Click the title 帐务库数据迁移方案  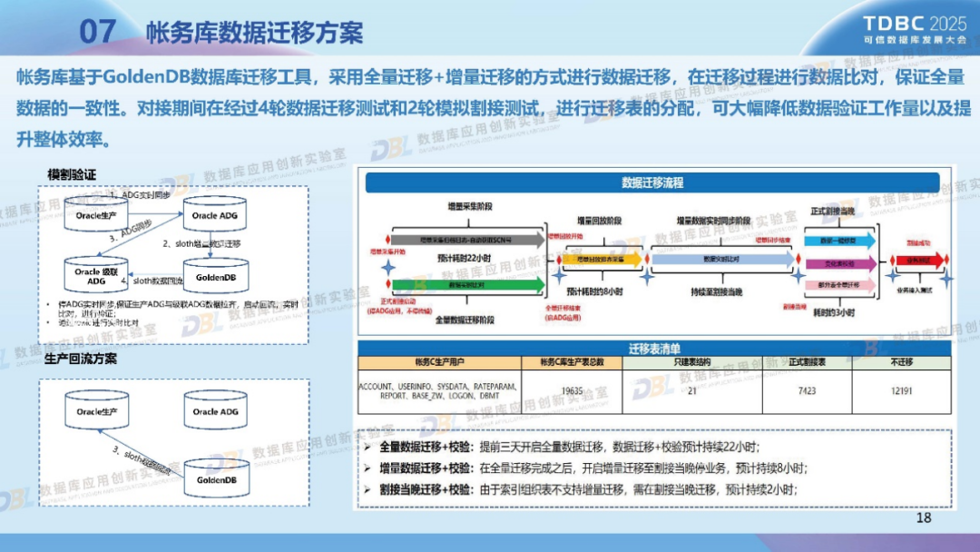[254, 33]
